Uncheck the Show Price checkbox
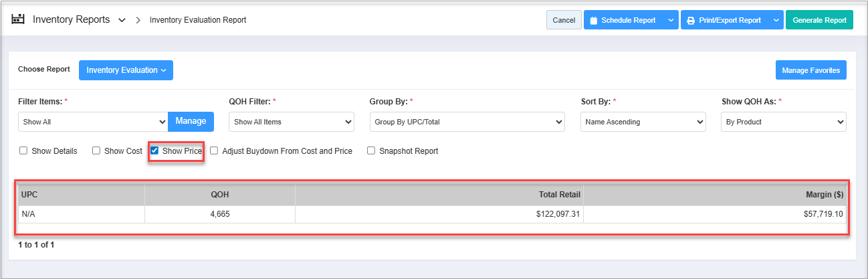 pos(154,151)
